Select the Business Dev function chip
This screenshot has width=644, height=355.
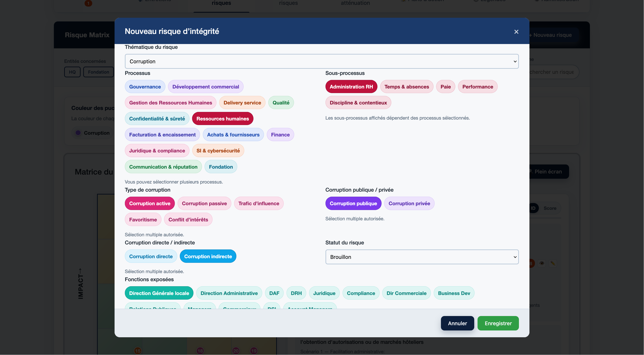454,293
